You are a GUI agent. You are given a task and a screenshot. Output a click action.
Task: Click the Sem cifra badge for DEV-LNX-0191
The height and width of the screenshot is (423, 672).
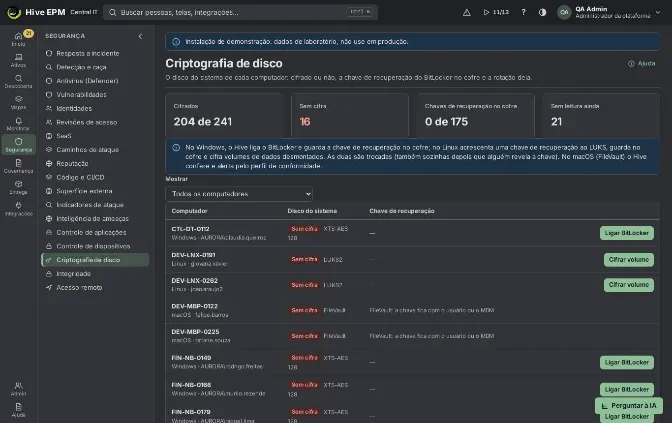[x=304, y=259]
